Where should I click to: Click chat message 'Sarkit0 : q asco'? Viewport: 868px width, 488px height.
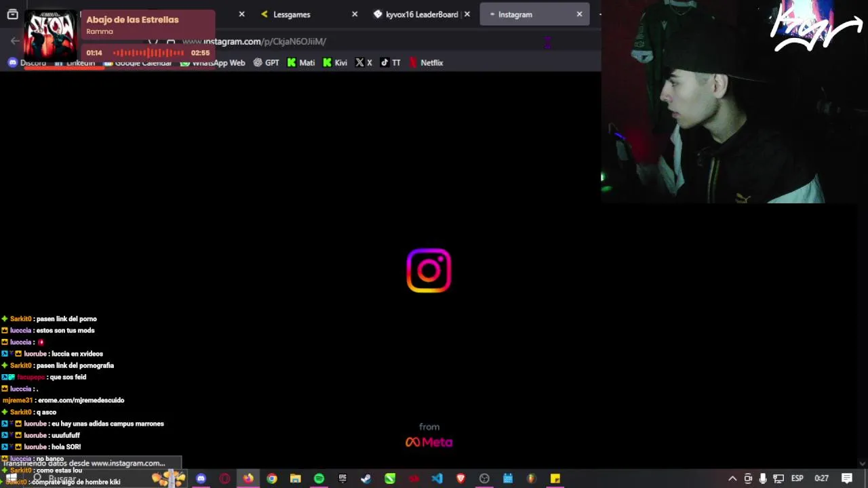point(28,412)
